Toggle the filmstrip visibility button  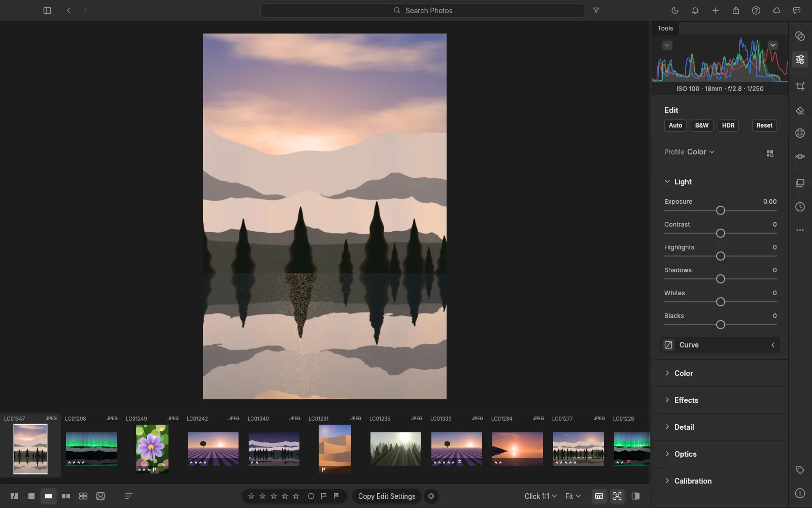[599, 496]
